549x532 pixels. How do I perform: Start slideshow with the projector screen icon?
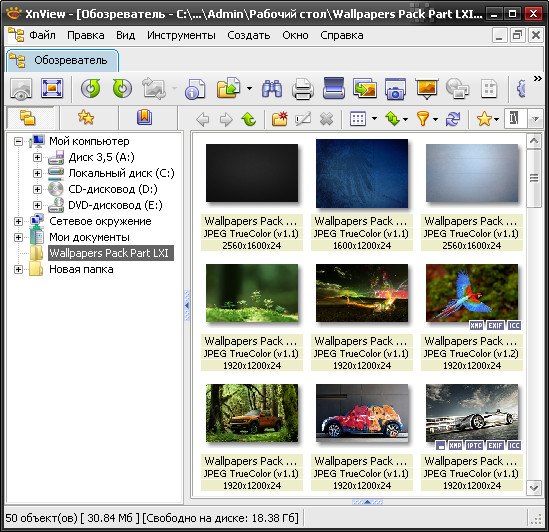[x=426, y=88]
